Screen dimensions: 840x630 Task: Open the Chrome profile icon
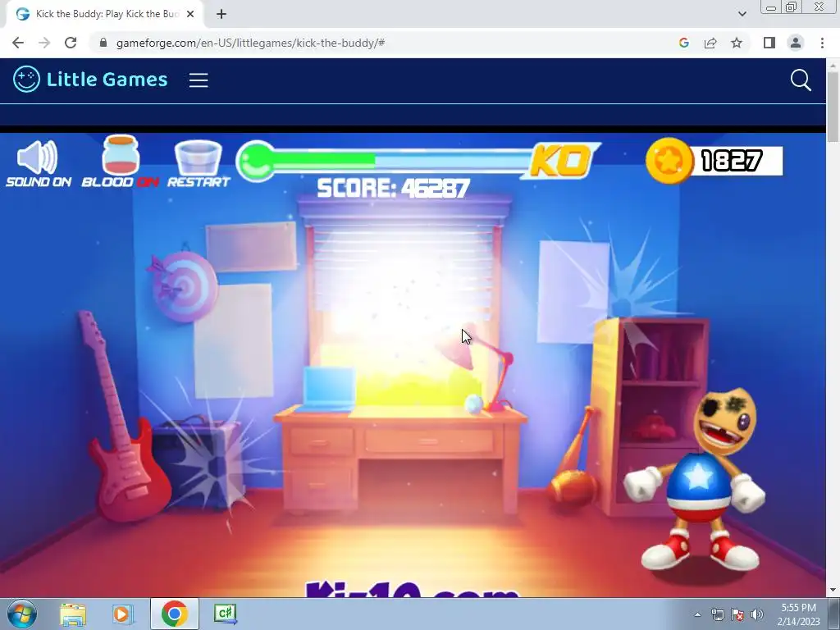[796, 43]
